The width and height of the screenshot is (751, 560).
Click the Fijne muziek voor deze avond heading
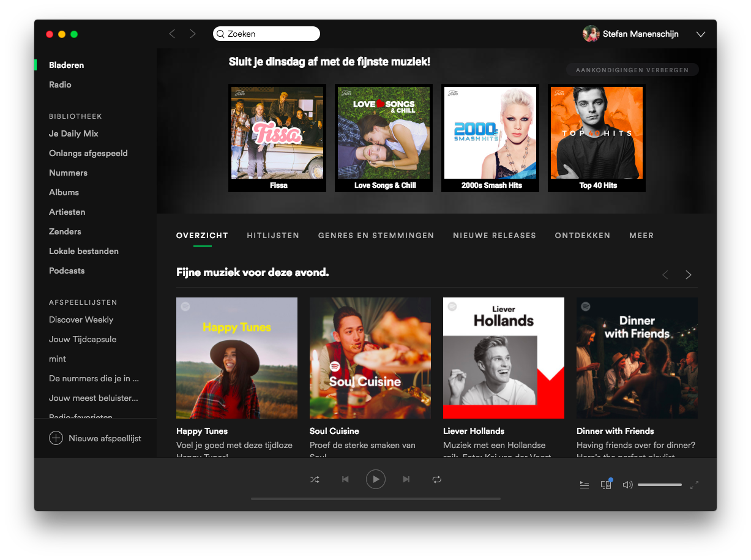(252, 272)
